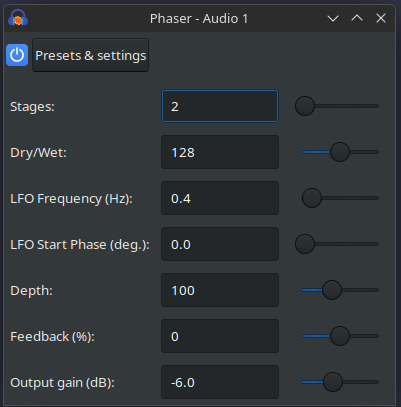Click the LFO Start Phase value field
The image size is (401, 407).
coord(220,244)
